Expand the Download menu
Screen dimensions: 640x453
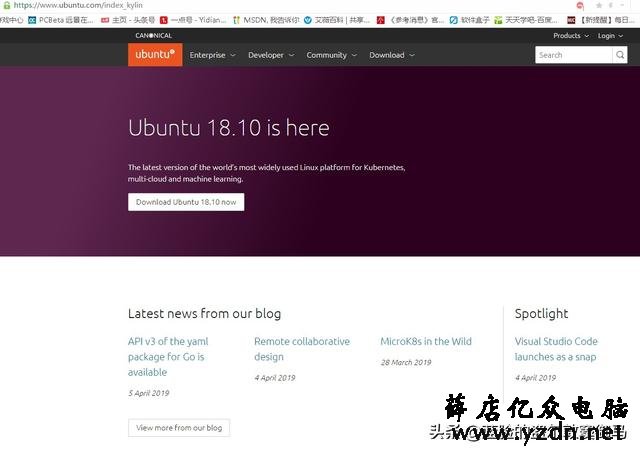[x=392, y=55]
